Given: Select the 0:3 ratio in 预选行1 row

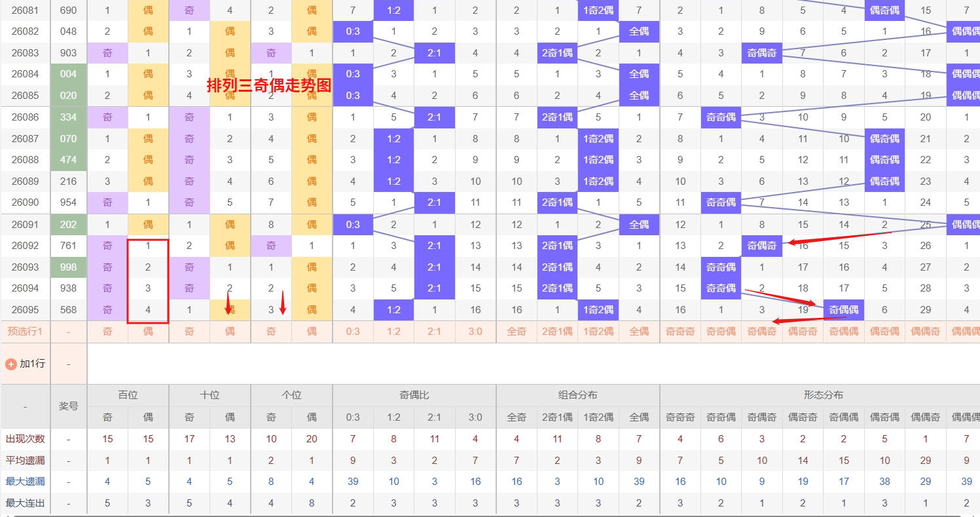Looking at the screenshot, I should (x=353, y=332).
